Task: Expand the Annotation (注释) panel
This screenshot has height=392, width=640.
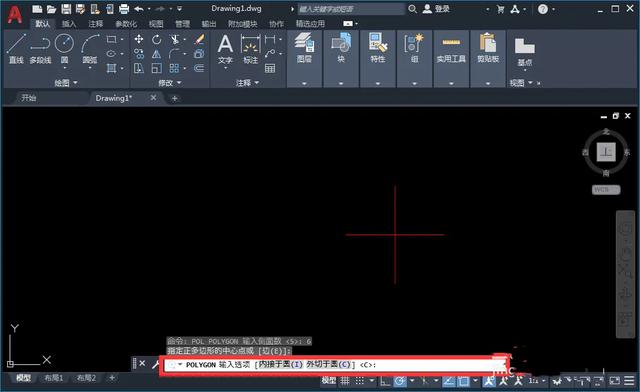Action: 247,83
